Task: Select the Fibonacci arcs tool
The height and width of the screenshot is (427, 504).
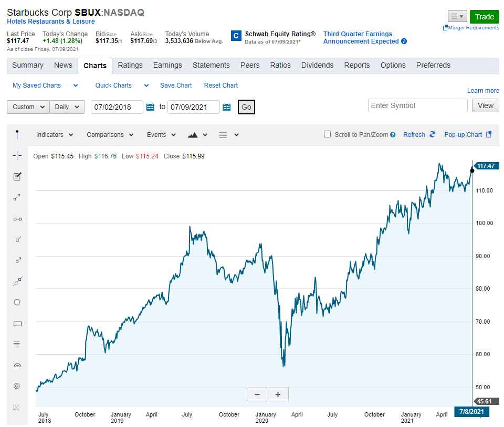Action: point(17,365)
